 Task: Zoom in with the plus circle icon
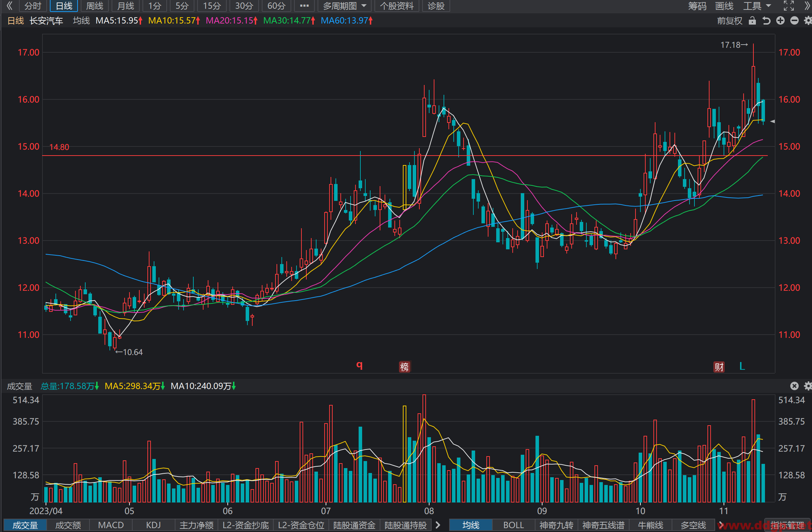coord(780,21)
